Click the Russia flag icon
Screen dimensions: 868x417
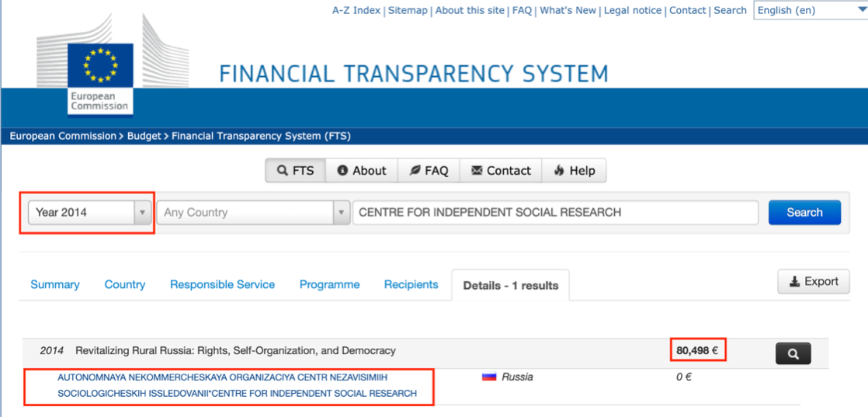pyautogui.click(x=489, y=377)
